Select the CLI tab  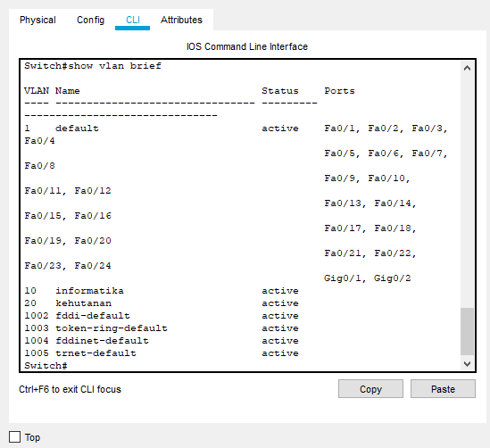[133, 20]
